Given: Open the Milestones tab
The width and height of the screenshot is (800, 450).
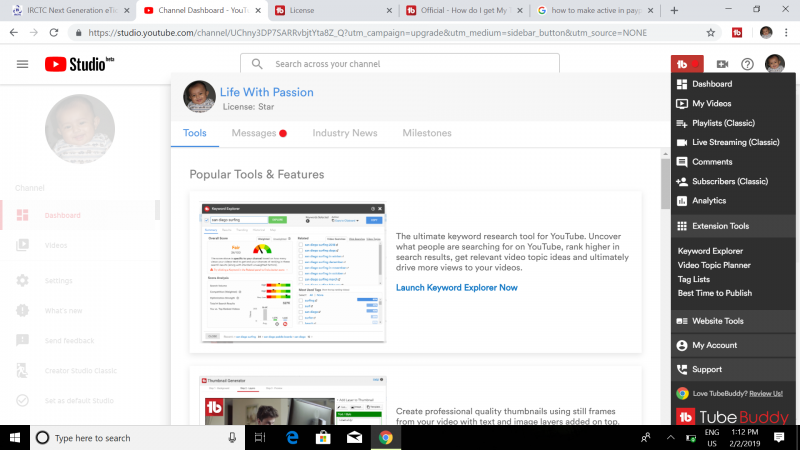Looking at the screenshot, I should point(426,133).
